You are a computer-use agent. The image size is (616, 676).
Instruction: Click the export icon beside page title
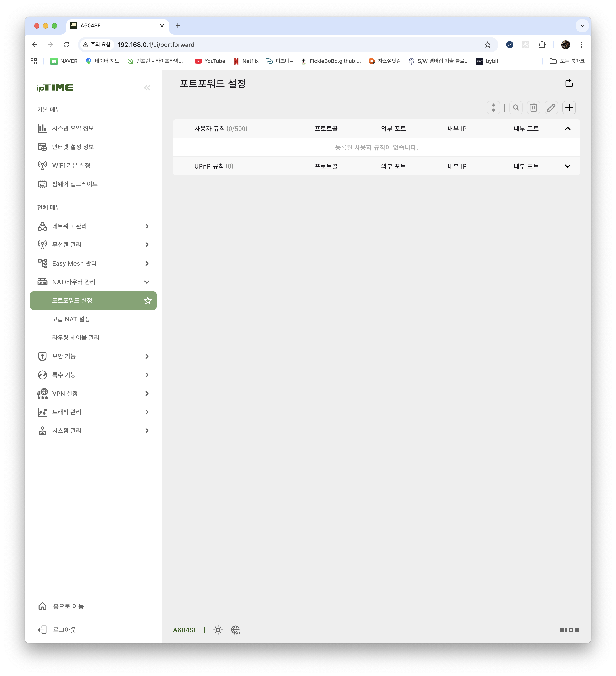(x=569, y=83)
